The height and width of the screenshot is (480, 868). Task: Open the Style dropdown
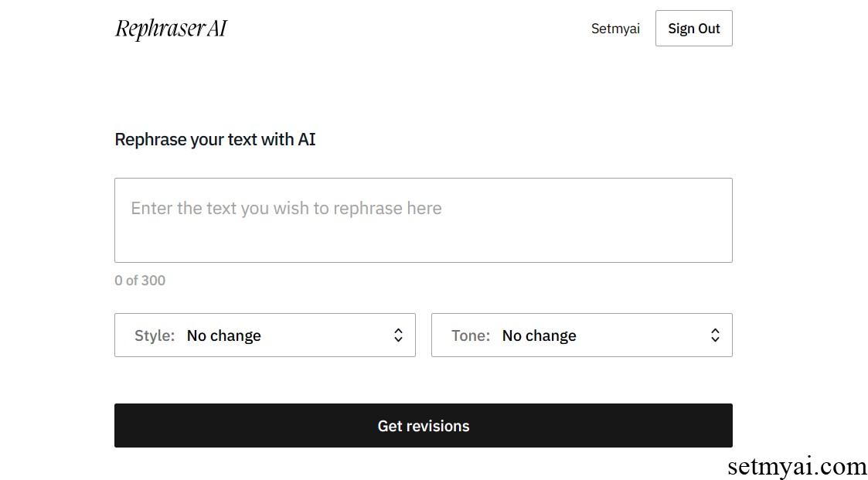264,335
